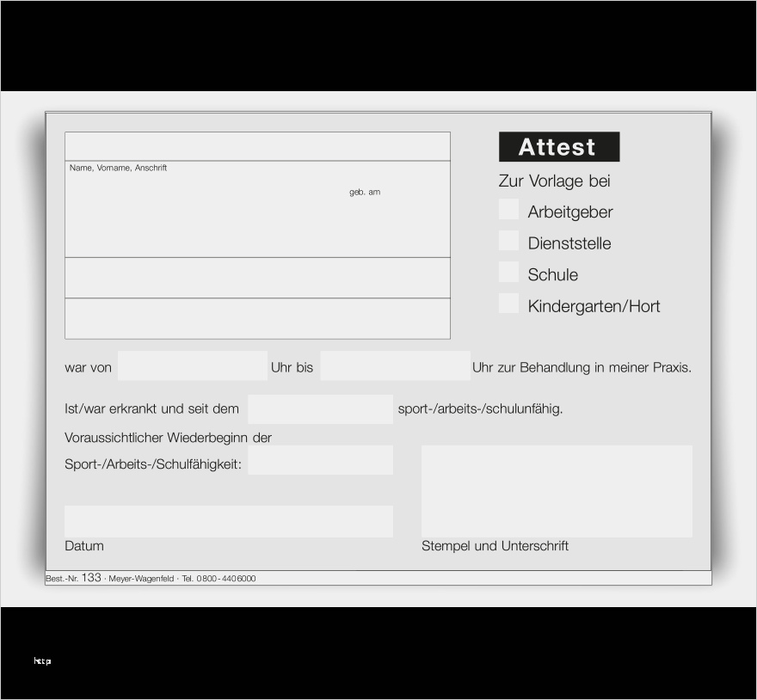Click the Attest title banner
The image size is (757, 700).
click(x=559, y=147)
